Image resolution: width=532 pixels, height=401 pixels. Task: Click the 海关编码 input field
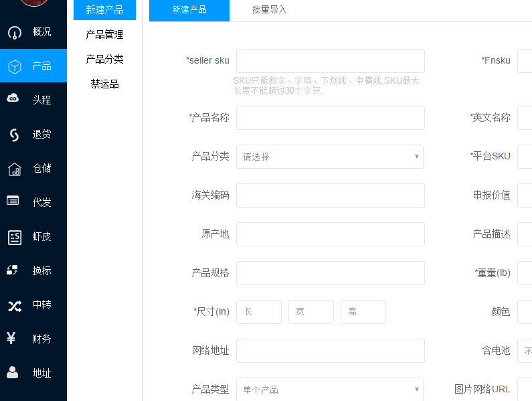331,195
